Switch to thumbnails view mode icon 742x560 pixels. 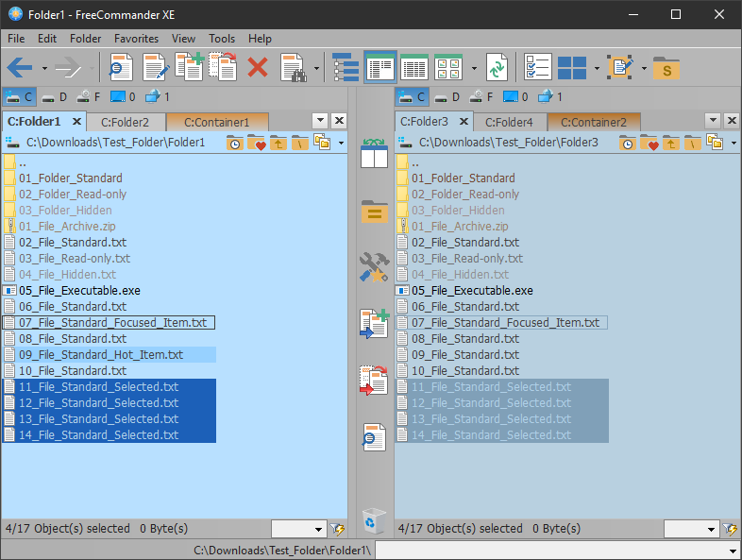[x=448, y=67]
